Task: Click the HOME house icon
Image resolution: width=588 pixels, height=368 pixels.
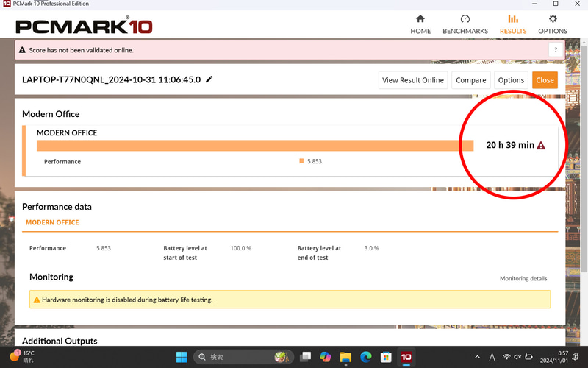Action: 420,19
